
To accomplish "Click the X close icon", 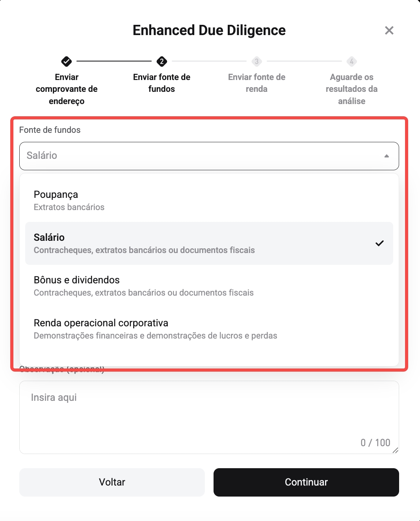I will (389, 30).
